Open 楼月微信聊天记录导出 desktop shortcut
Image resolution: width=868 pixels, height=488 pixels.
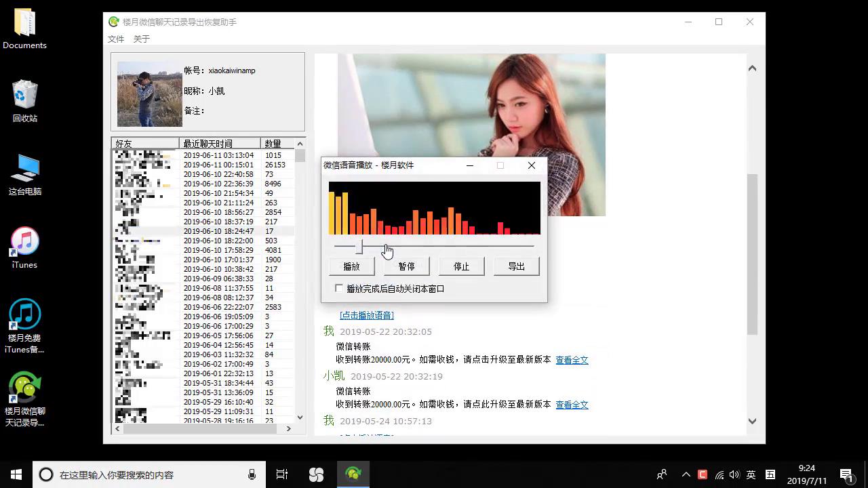point(24,399)
